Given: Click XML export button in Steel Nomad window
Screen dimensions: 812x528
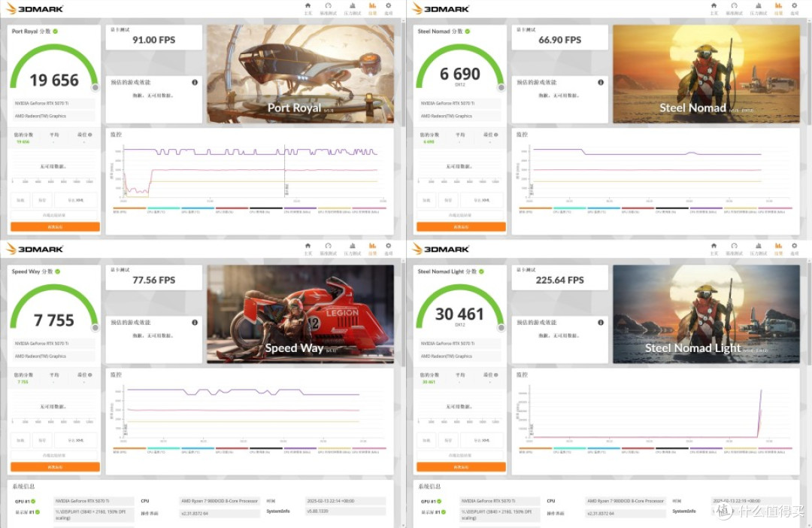Looking at the screenshot, I should point(482,200).
